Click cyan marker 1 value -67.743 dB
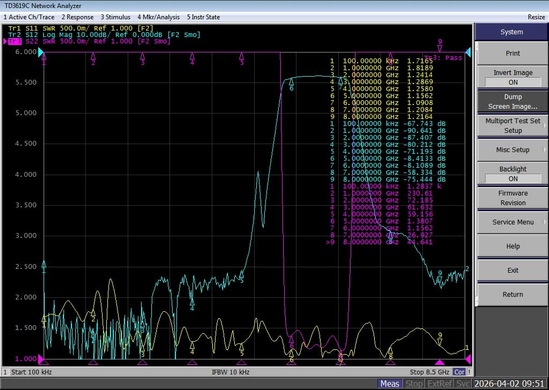549x390 pixels. tap(424, 124)
